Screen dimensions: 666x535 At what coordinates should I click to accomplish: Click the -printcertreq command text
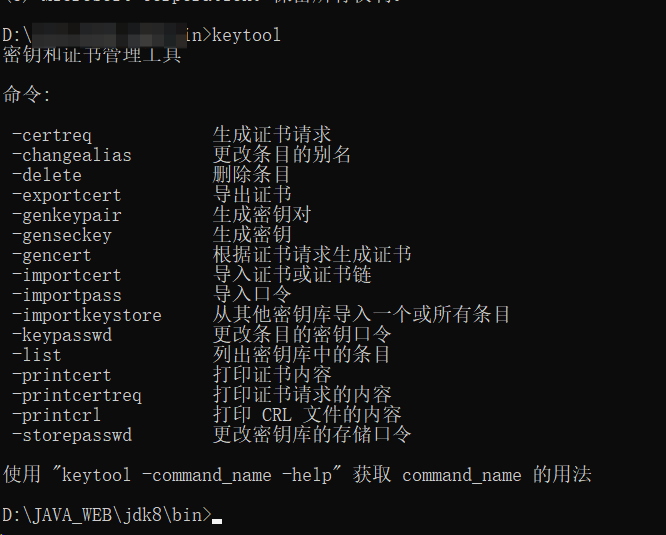tap(77, 395)
